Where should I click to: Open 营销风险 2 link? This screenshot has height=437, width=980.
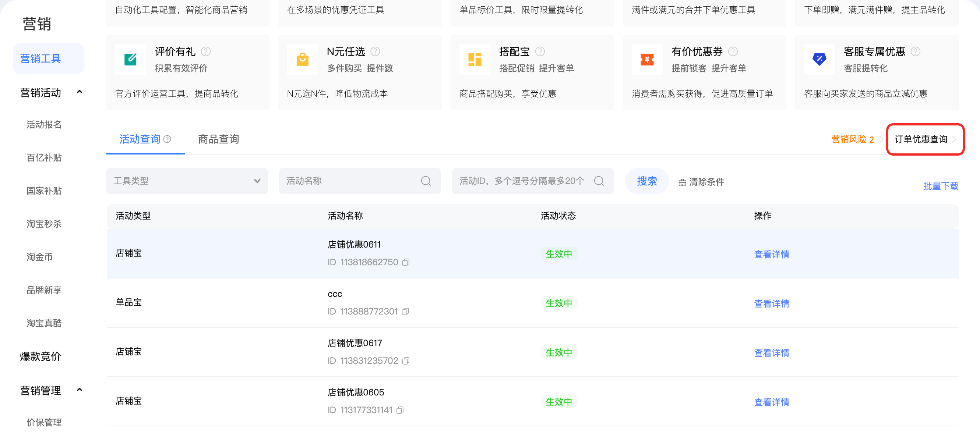click(x=853, y=139)
